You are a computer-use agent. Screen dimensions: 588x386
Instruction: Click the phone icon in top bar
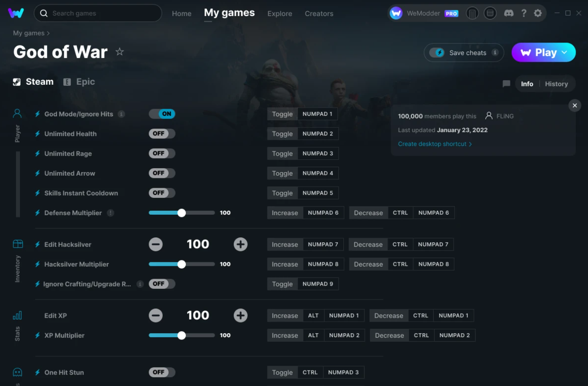(472, 13)
